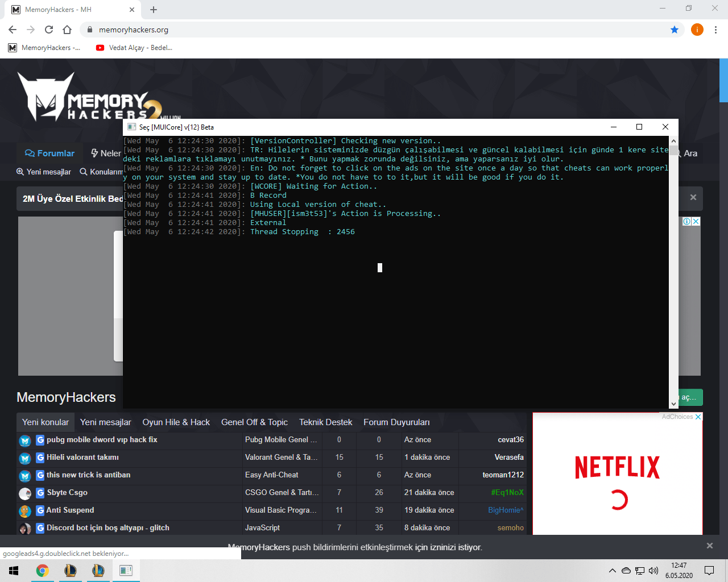728x582 pixels.
Task: Click Yeni mesajlar link with magnifier icon
Action: pyautogui.click(x=44, y=172)
